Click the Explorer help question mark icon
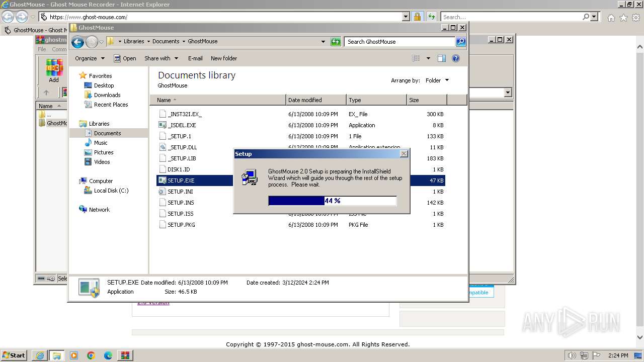The image size is (644, 362). [x=456, y=58]
